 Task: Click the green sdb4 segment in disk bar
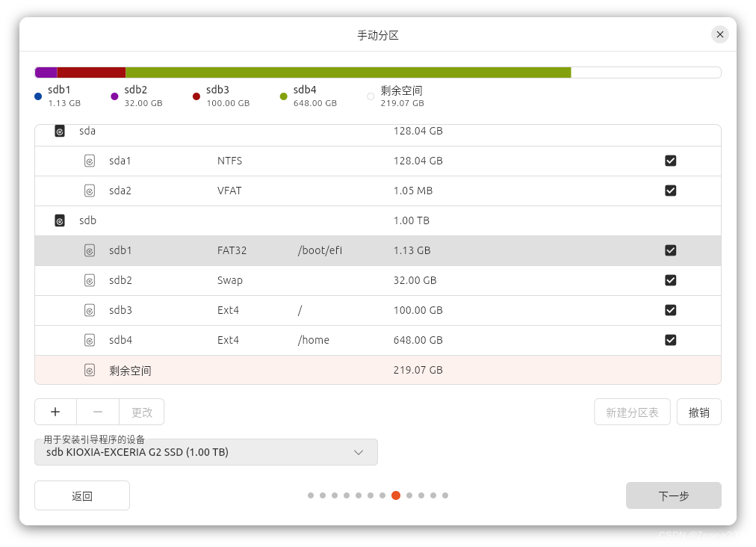[x=348, y=72]
